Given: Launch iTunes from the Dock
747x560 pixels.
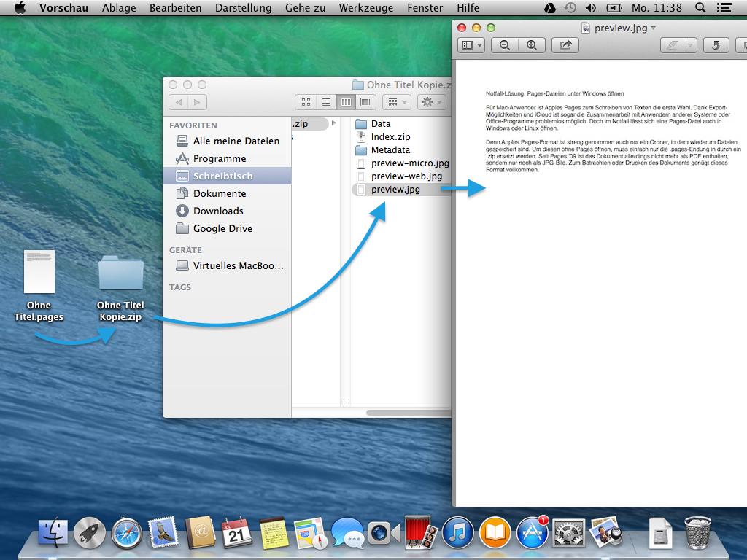Looking at the screenshot, I should click(x=457, y=533).
